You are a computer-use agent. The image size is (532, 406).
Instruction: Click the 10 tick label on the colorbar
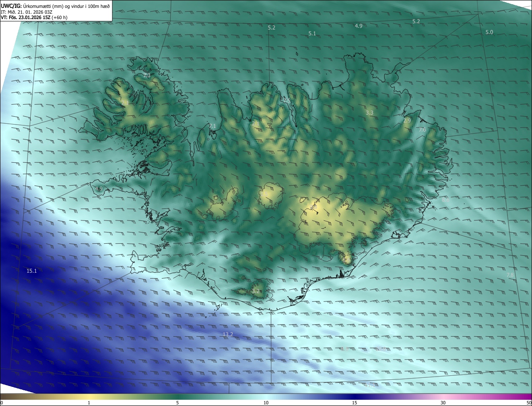266,403
